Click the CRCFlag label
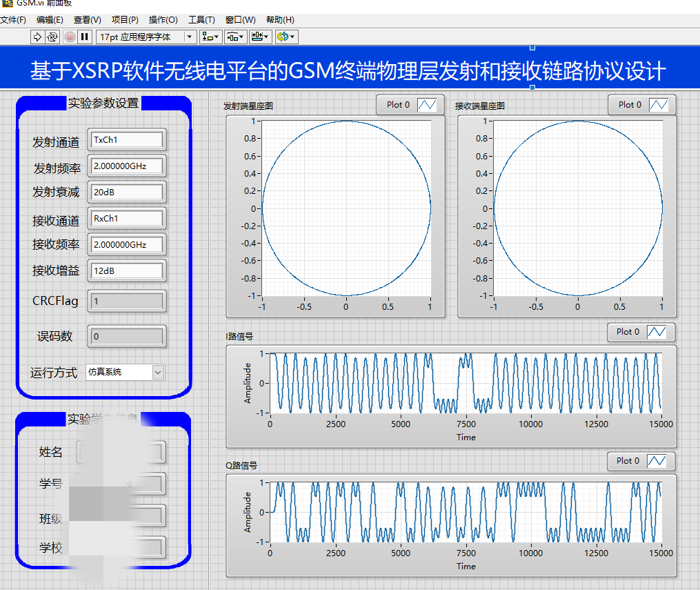 (x=55, y=301)
